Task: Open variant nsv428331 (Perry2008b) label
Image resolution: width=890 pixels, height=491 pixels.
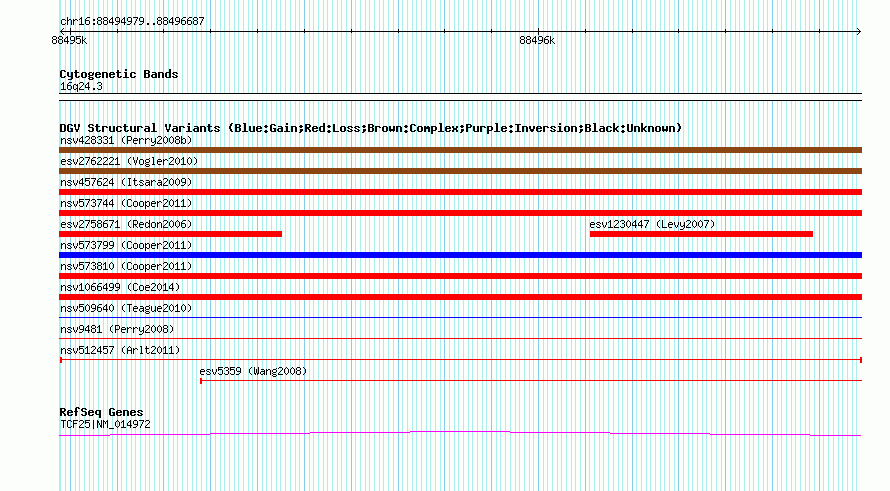Action: (x=126, y=140)
